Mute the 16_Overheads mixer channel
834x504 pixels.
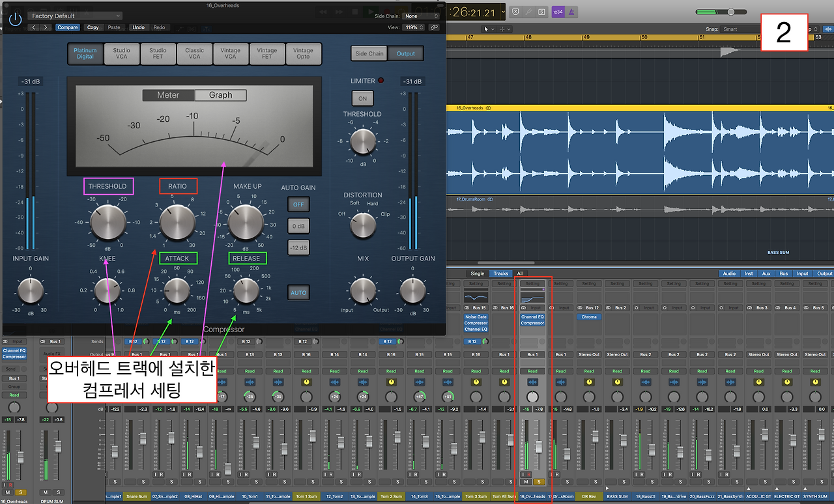pyautogui.click(x=526, y=482)
